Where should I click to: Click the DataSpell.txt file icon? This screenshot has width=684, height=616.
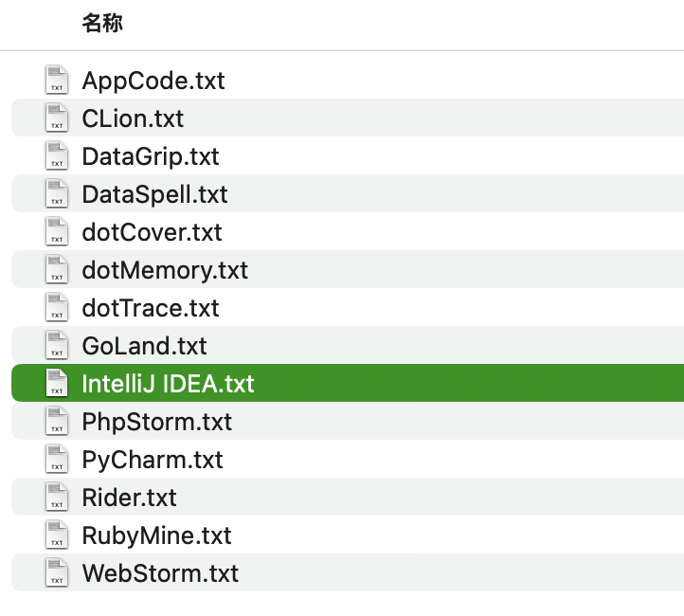(x=57, y=193)
